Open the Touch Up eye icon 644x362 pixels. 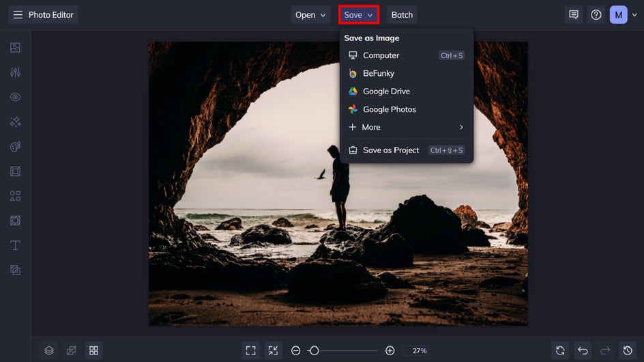[15, 97]
